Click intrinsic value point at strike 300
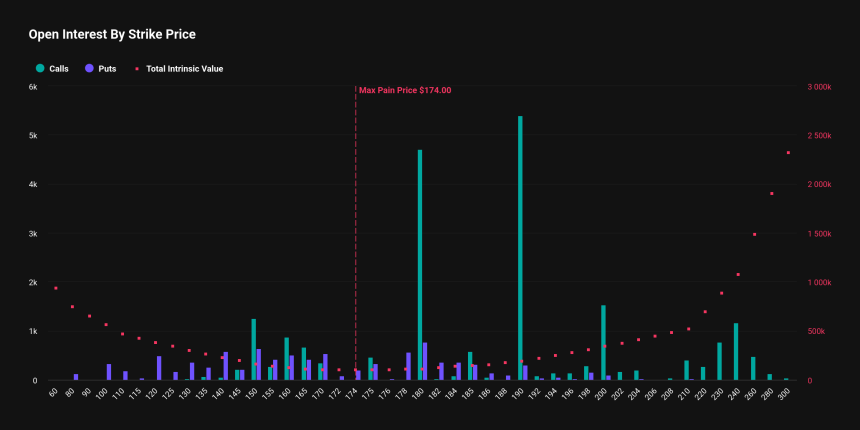This screenshot has height=430, width=860. coord(788,153)
